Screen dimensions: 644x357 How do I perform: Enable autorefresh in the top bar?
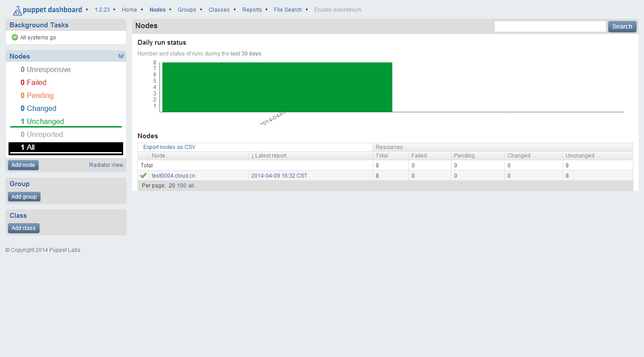(x=338, y=10)
